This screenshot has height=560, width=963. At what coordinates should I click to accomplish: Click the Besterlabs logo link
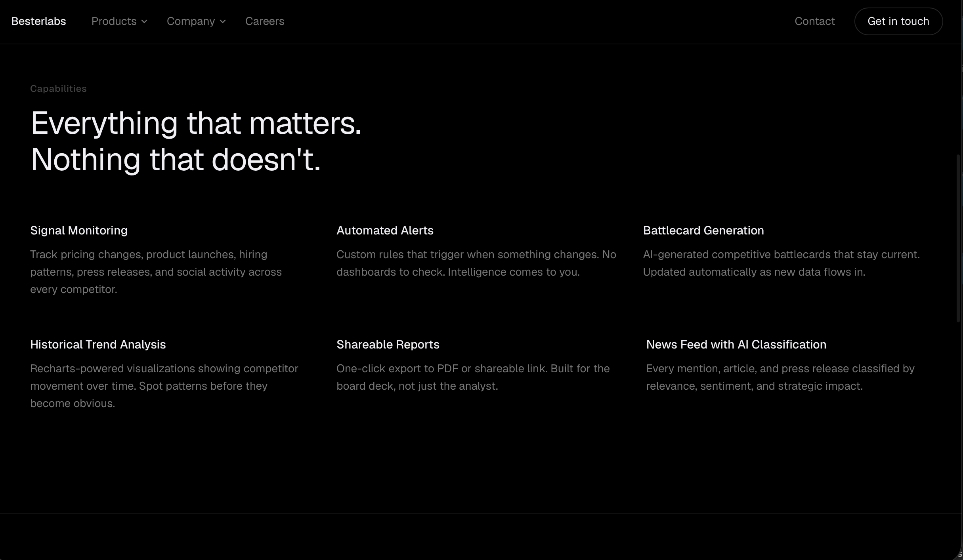tap(38, 21)
